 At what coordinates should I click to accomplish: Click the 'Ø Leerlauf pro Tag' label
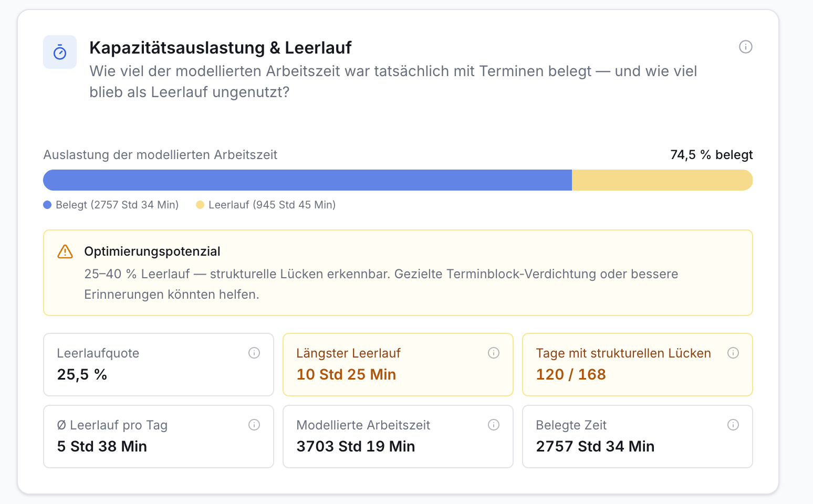pos(112,425)
